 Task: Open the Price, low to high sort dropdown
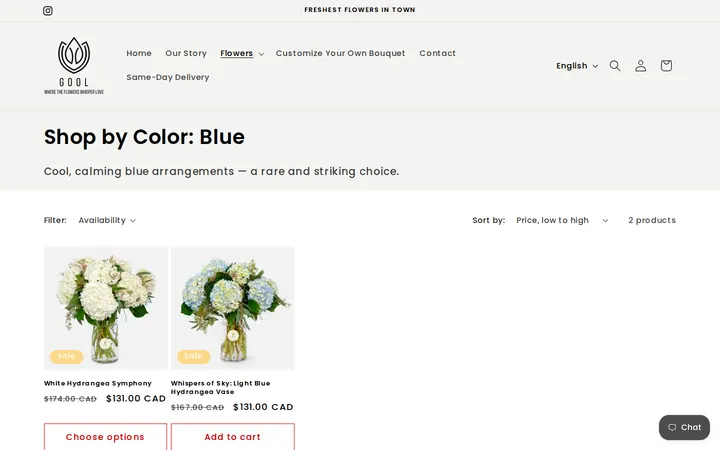tap(562, 220)
